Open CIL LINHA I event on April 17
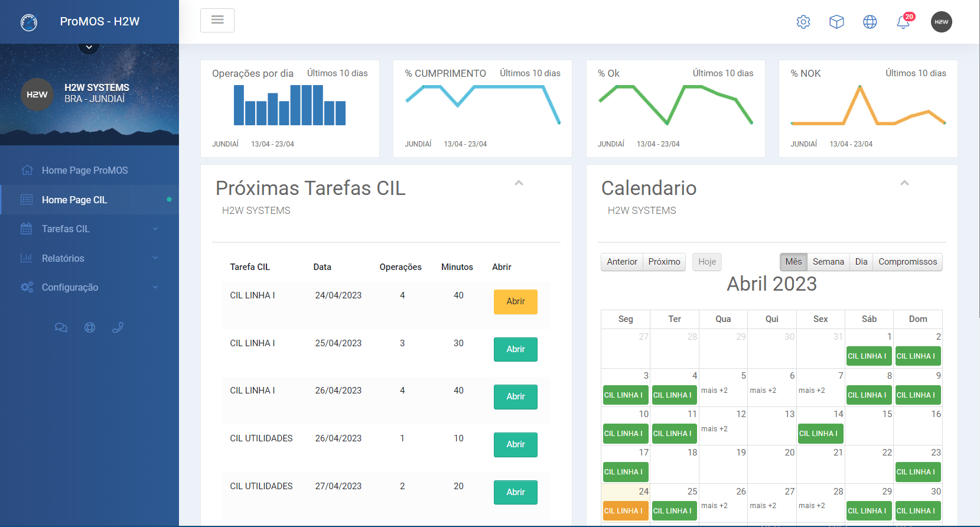 pyautogui.click(x=626, y=471)
